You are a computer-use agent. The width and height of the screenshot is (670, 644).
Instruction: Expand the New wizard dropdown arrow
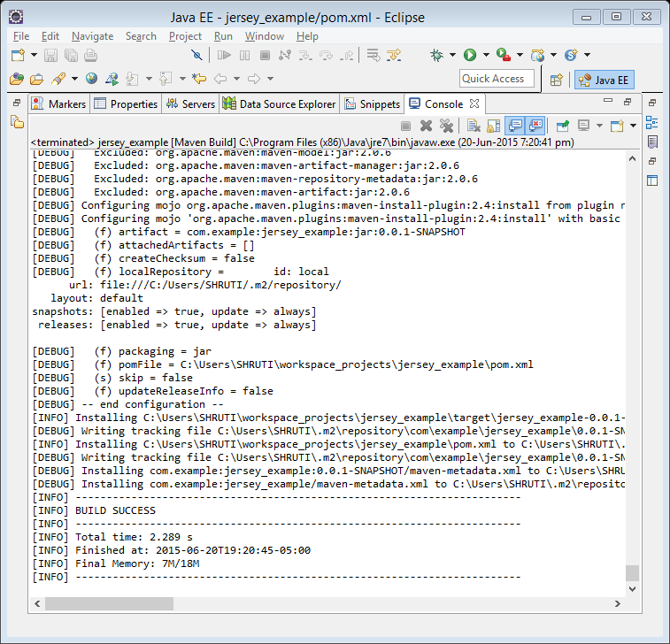pyautogui.click(x=34, y=55)
